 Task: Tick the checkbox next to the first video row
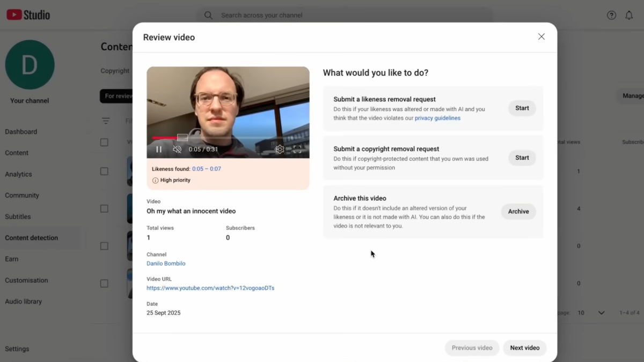pos(104,171)
